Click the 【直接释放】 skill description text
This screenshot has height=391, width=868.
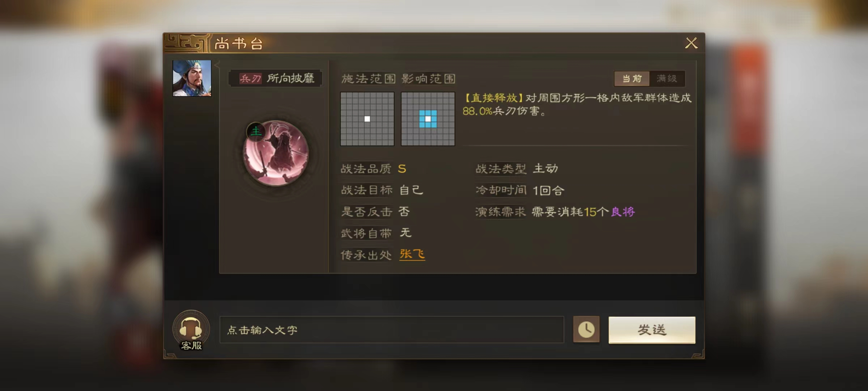(x=577, y=104)
